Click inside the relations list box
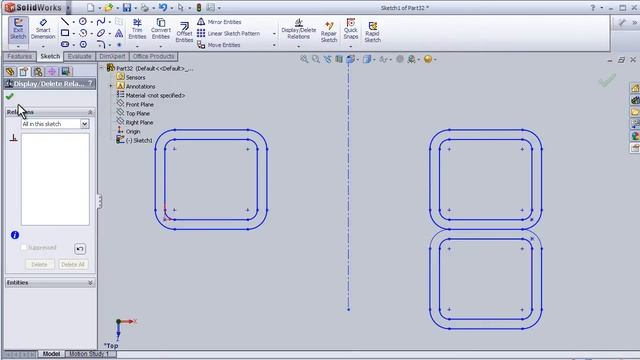Screen dimensions: 640x360 tap(55, 179)
